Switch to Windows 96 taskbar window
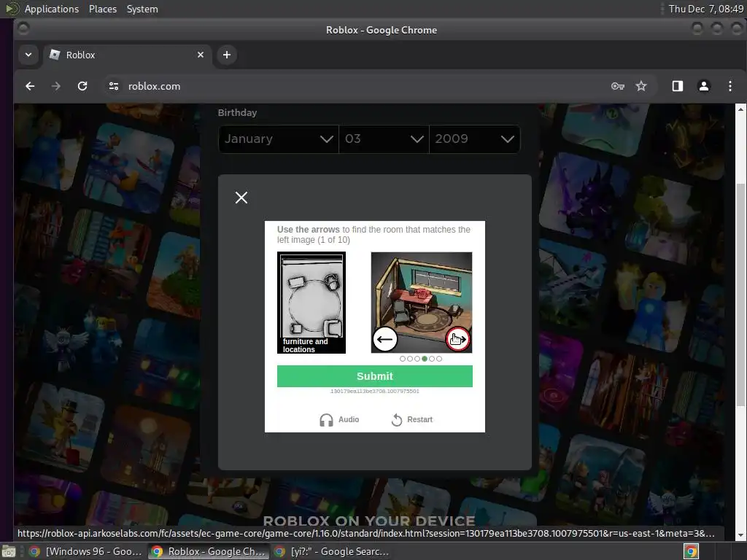This screenshot has width=747, height=560. click(x=87, y=551)
